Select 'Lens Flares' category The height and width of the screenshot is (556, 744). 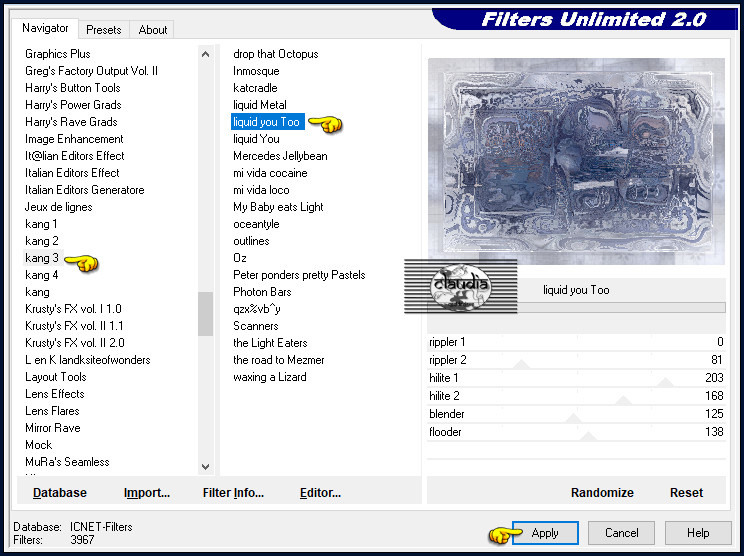52,411
